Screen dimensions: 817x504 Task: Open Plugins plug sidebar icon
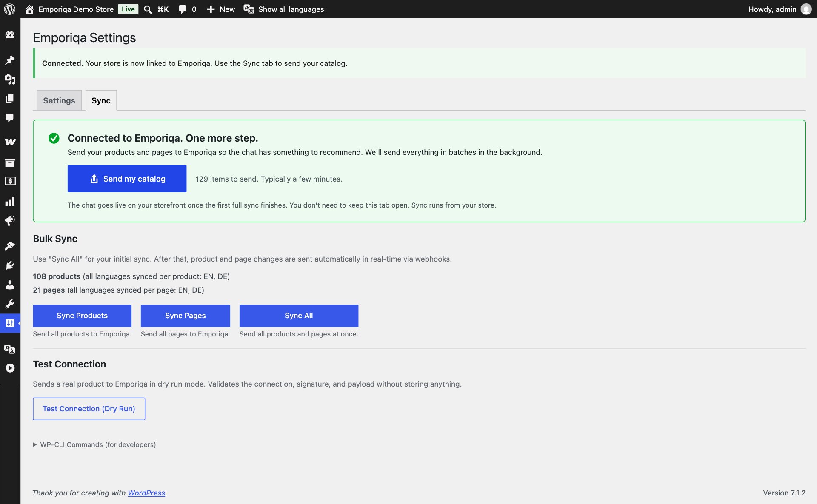point(10,265)
